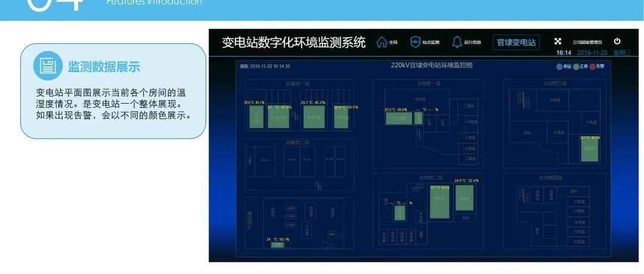Click the 刷新 2019-11-20 16:14:38 timestamp
This screenshot has height=274, width=644.
click(x=265, y=66)
